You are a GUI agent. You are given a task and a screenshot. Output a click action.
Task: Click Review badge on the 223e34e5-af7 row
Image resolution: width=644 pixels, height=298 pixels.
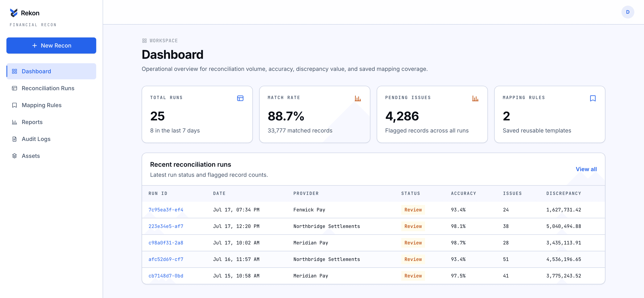[413, 226]
